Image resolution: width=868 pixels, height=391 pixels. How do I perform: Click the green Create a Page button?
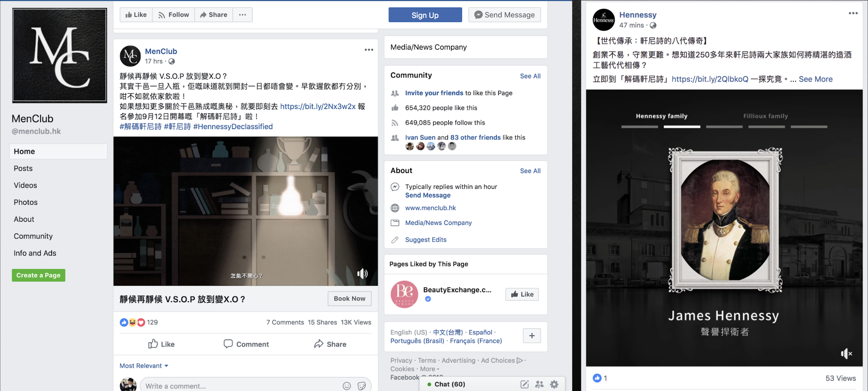pyautogui.click(x=38, y=275)
